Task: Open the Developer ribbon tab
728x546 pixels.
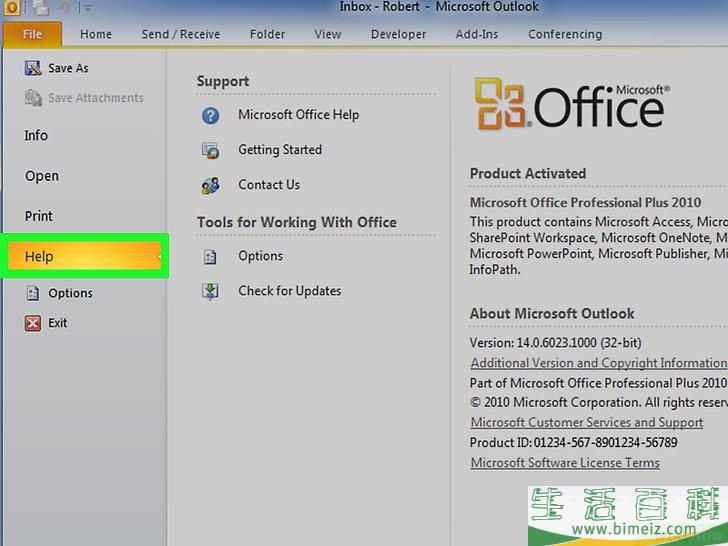Action: click(398, 34)
